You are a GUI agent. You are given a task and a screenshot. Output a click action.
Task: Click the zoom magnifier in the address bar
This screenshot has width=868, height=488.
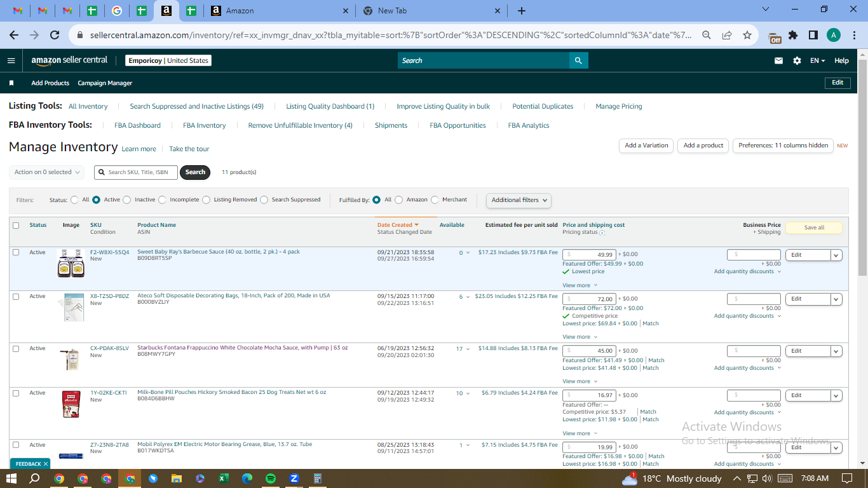706,36
